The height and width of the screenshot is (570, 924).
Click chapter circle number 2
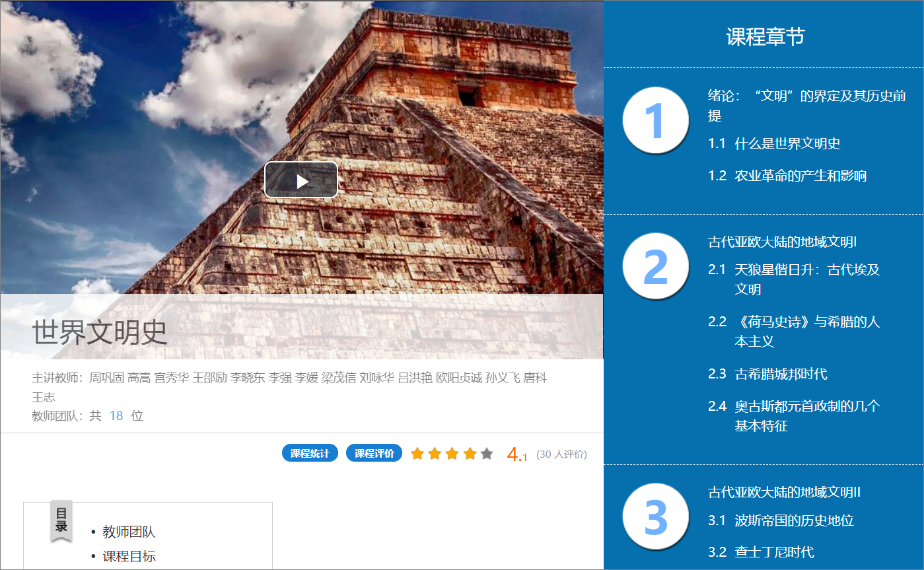(x=655, y=266)
